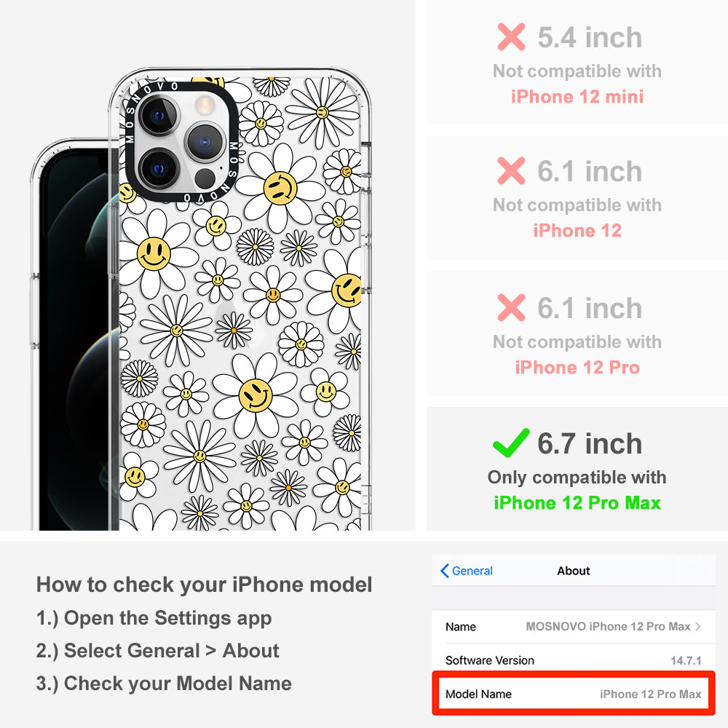Click the iPhone 12 Pro red label
The height and width of the screenshot is (728, 728).
tap(577, 367)
